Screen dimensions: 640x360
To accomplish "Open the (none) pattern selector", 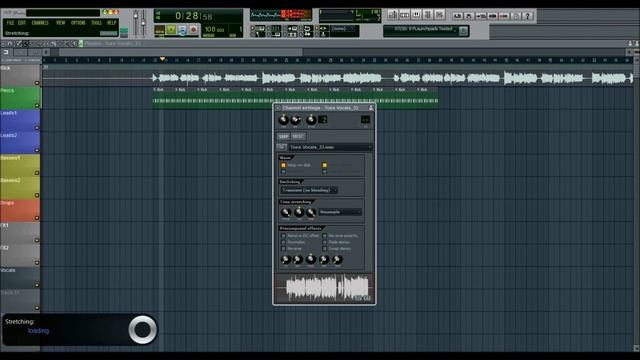I will [x=344, y=29].
